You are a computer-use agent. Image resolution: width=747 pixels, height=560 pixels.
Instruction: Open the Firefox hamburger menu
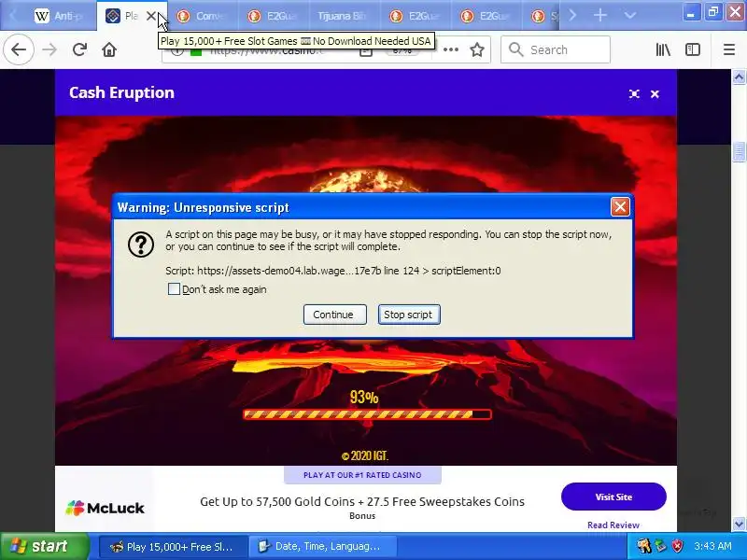pyautogui.click(x=729, y=49)
